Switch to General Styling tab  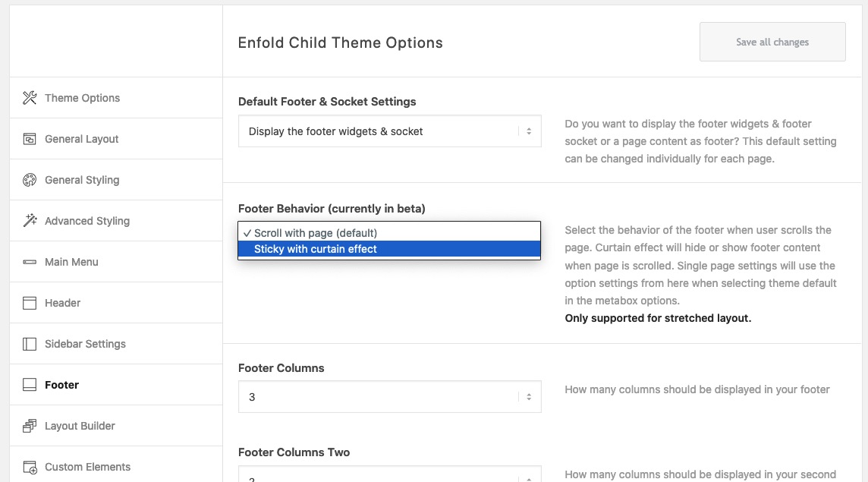116,180
